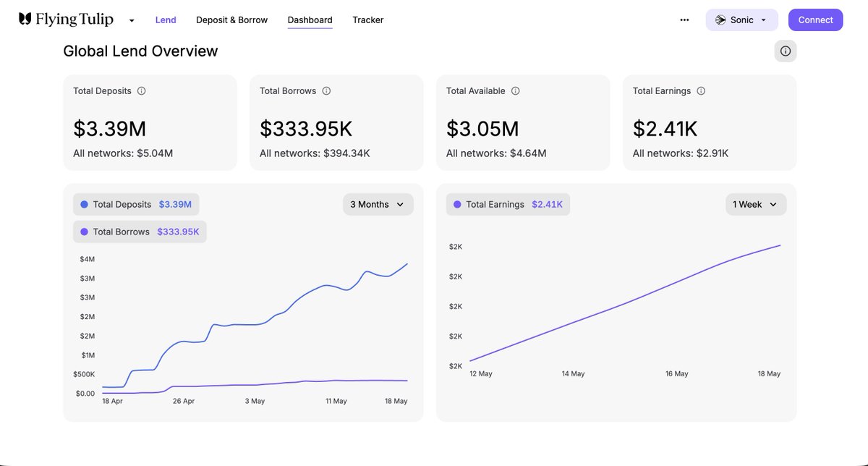Switch to Deposit & Borrow tab
Screen dimensions: 868x466
pos(231,20)
